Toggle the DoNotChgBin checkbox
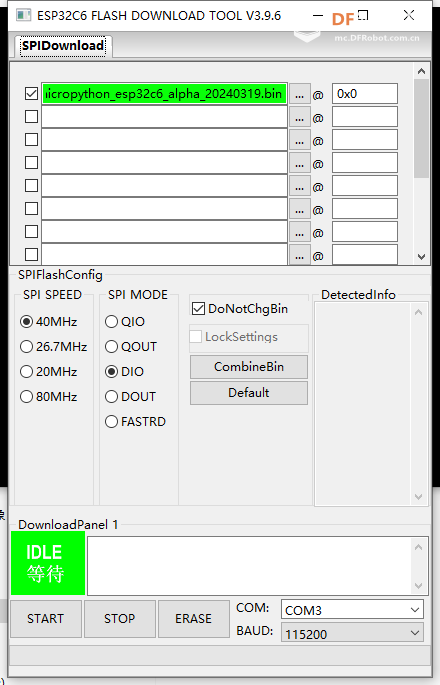This screenshot has width=440, height=685. pos(240,309)
